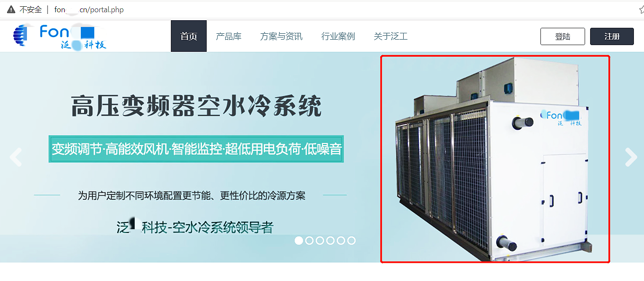Select the third carousel indicator dot
The image size is (644, 281).
pyautogui.click(x=320, y=241)
